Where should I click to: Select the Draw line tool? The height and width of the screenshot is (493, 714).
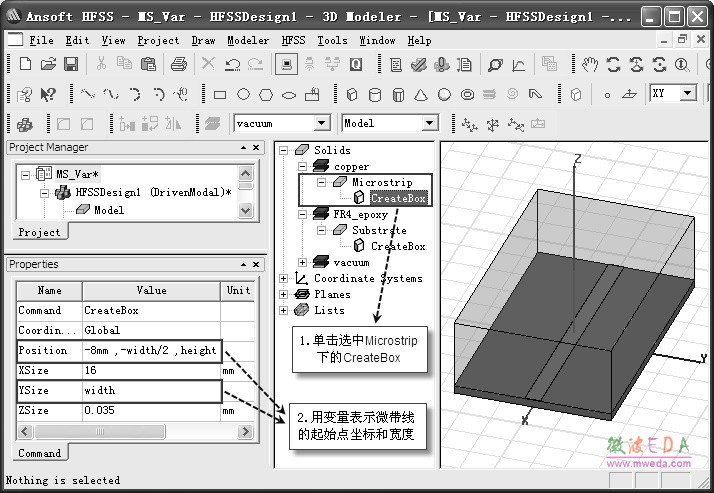coord(87,94)
